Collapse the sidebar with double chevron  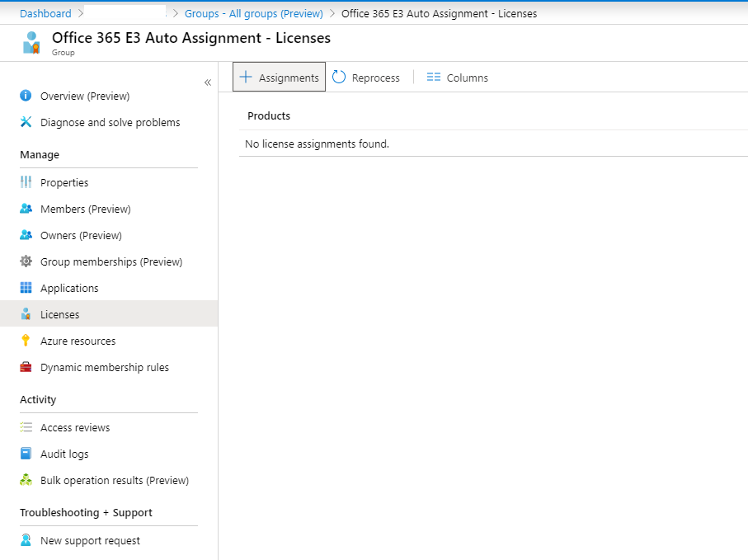(x=208, y=82)
